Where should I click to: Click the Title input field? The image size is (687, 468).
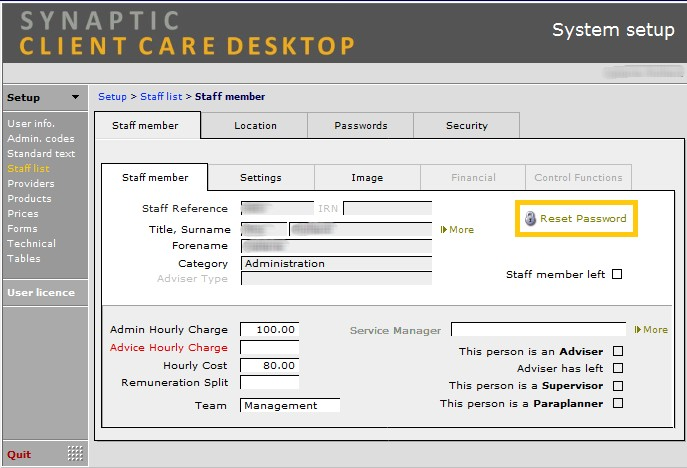[x=264, y=229]
